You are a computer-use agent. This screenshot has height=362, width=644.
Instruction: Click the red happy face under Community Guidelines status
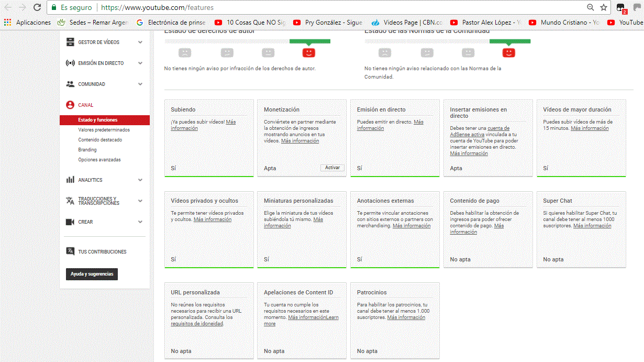coord(509,52)
